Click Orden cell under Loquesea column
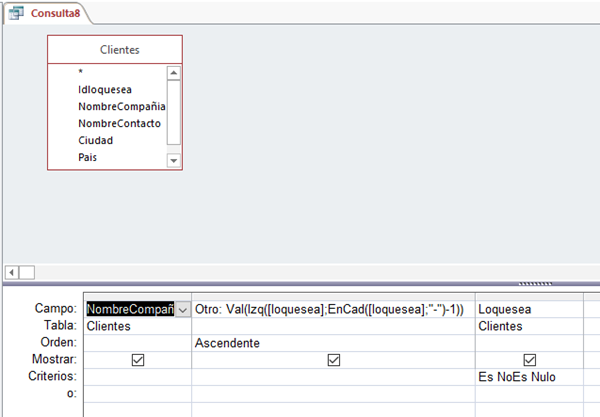This screenshot has height=417, width=600. 530,343
